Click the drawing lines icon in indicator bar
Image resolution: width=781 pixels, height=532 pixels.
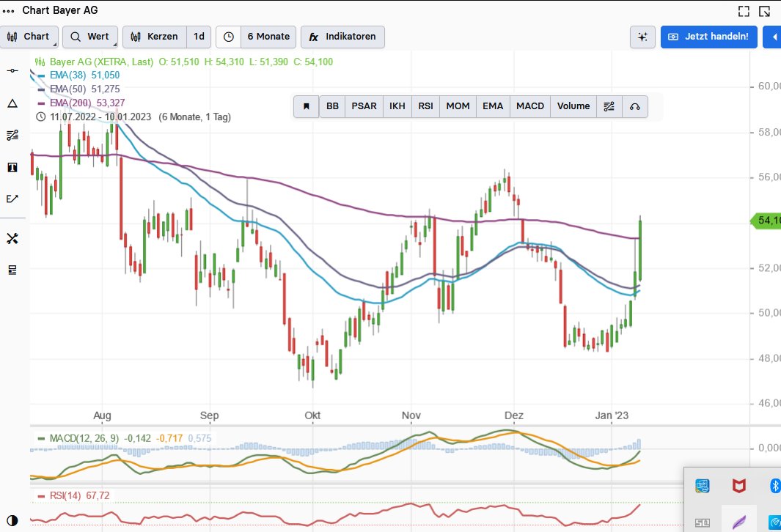tap(609, 106)
